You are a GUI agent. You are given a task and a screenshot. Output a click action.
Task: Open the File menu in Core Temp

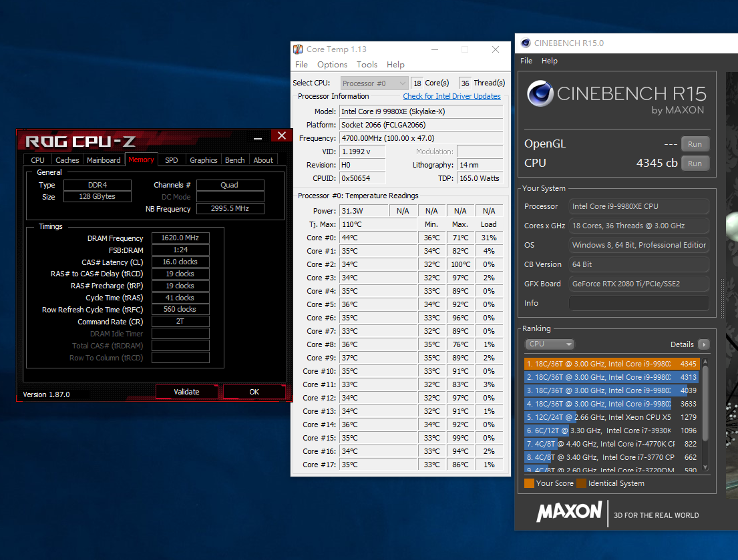point(301,65)
